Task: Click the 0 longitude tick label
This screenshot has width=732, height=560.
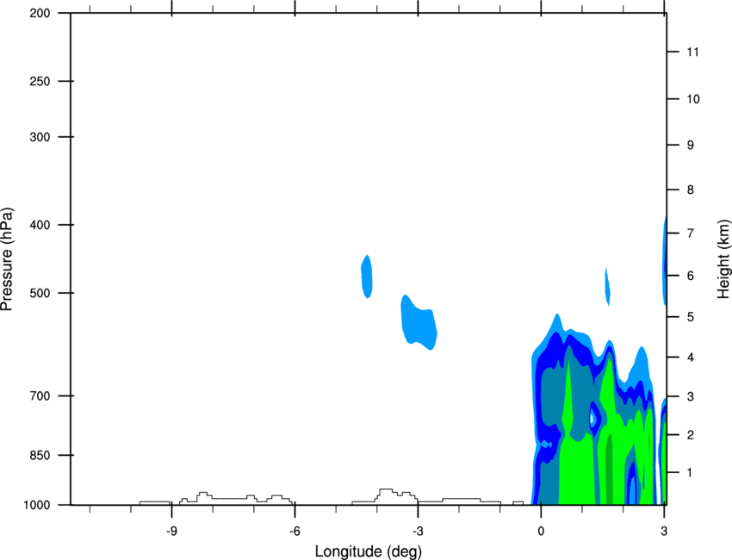Action: pyautogui.click(x=541, y=532)
